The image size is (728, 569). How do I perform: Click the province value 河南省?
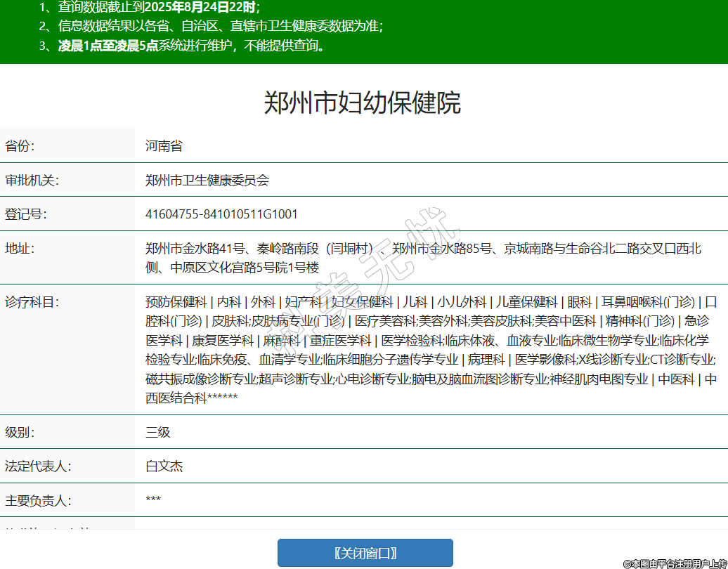pos(164,146)
